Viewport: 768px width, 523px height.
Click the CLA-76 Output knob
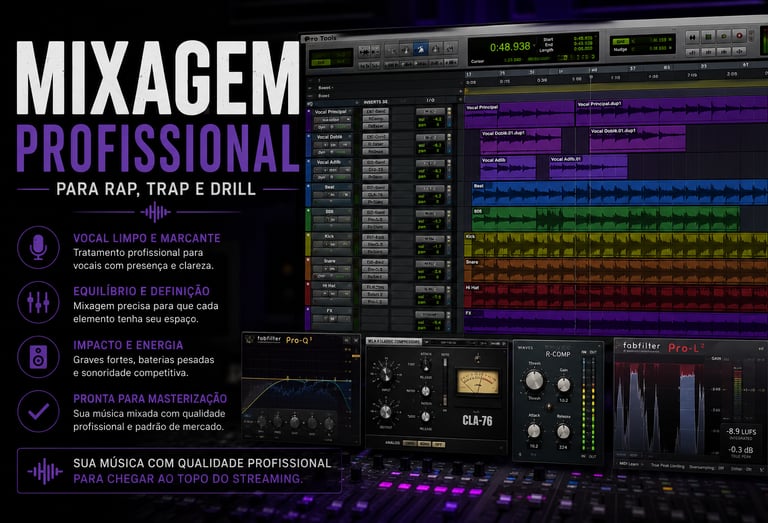point(385,412)
